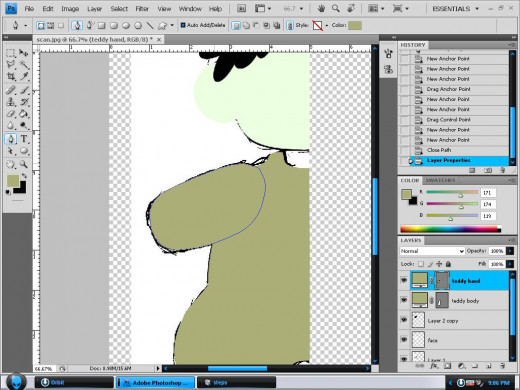Toggle lock position
Viewport: 520px width, 390px height.
click(x=439, y=264)
